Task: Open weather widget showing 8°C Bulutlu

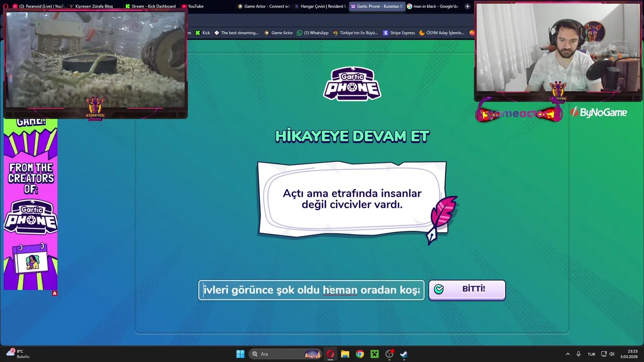Action: point(18,353)
